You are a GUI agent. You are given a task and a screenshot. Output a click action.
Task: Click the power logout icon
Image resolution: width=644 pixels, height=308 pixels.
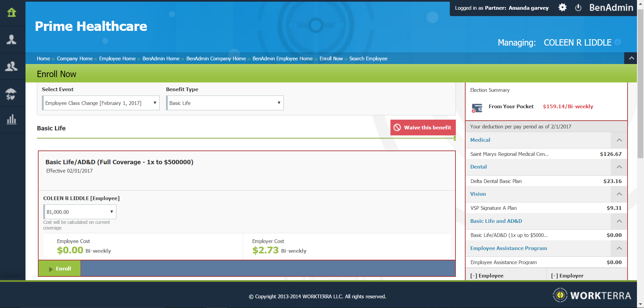(578, 8)
